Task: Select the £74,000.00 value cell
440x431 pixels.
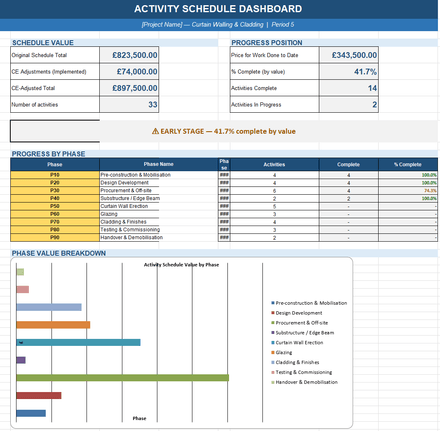Action: pyautogui.click(x=129, y=71)
